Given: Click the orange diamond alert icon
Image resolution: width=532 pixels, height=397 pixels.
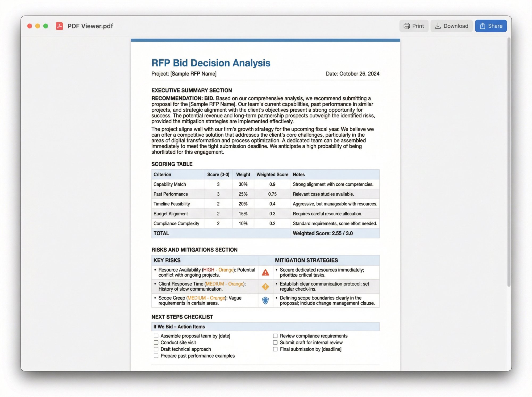Looking at the screenshot, I should coord(265,286).
